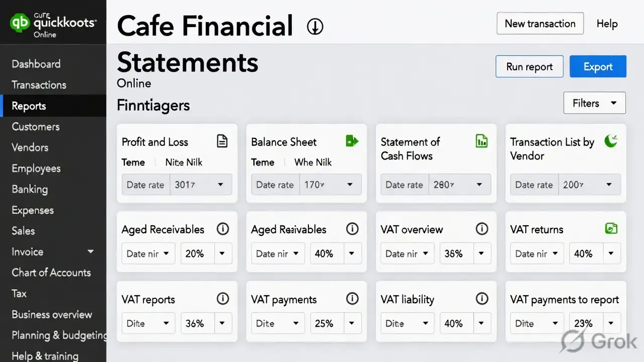The width and height of the screenshot is (644, 362).
Task: Create a New transaction
Action: point(540,24)
